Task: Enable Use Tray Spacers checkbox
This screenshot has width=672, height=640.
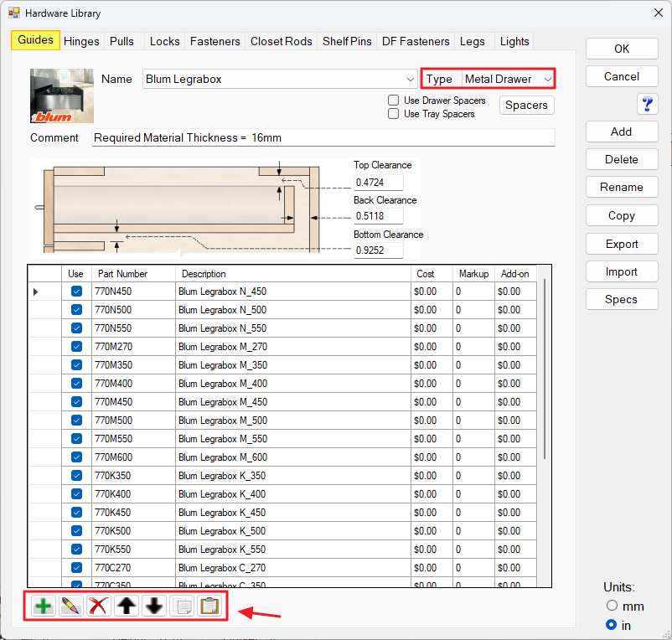Action: [393, 114]
